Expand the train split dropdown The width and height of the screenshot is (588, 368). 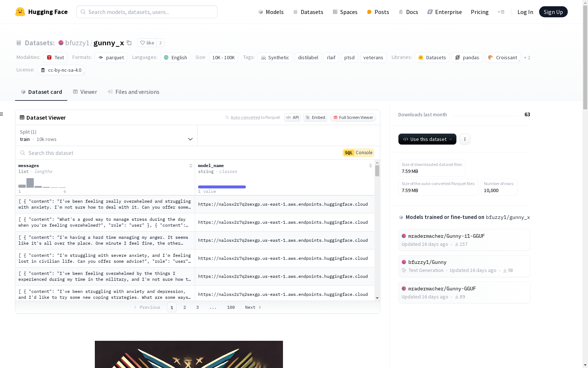click(106, 135)
